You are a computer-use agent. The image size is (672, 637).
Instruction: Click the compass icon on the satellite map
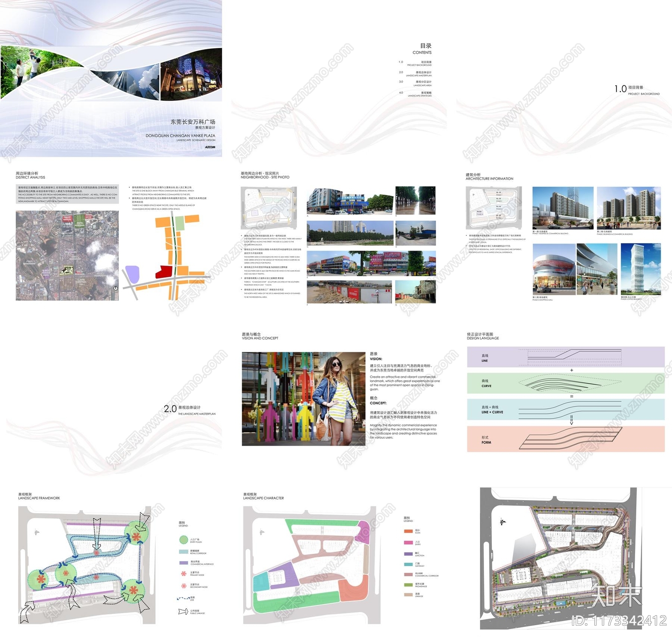[115, 288]
